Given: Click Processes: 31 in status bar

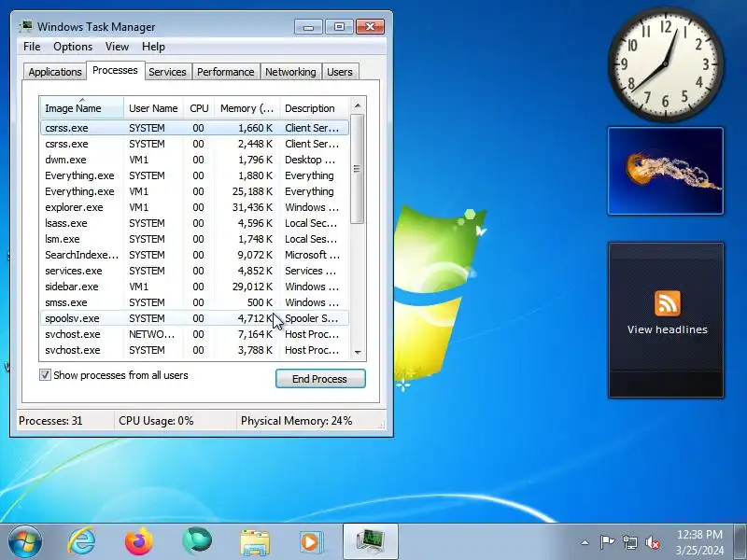Looking at the screenshot, I should [50, 421].
